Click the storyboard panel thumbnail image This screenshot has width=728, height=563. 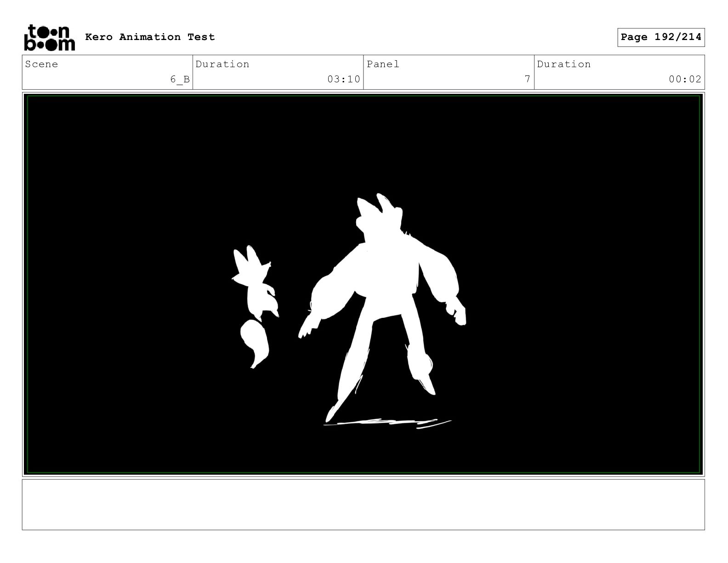(363, 284)
